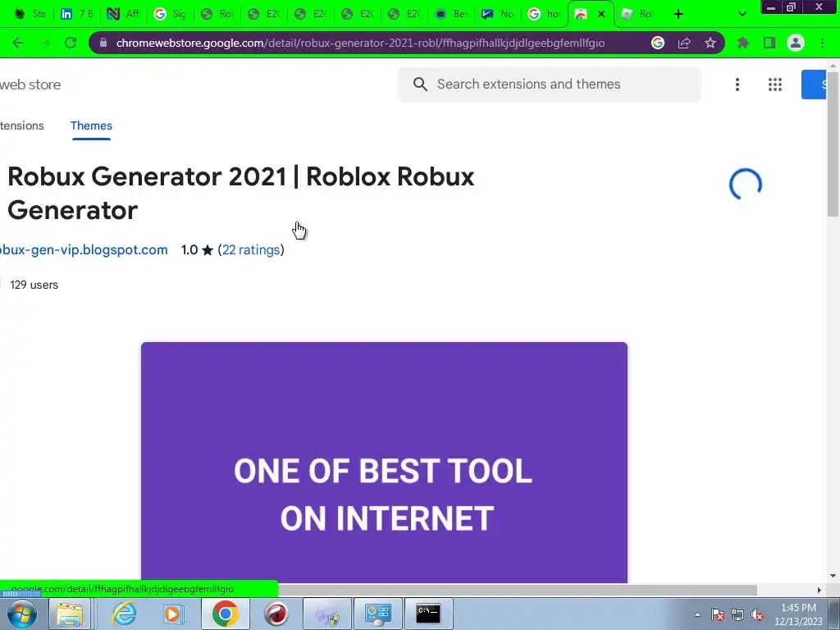Switch to the Themes tab

tap(91, 126)
